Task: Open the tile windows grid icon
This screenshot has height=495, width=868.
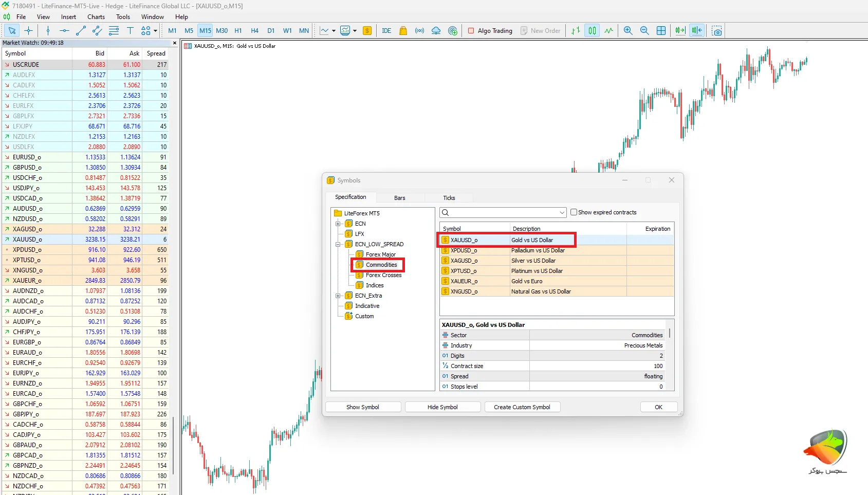Action: coord(661,31)
